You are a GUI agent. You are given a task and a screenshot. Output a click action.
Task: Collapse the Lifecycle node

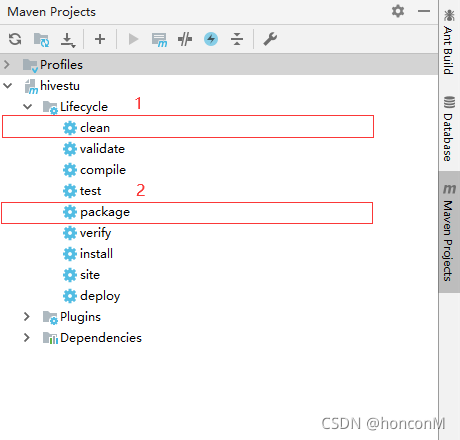[x=27, y=107]
